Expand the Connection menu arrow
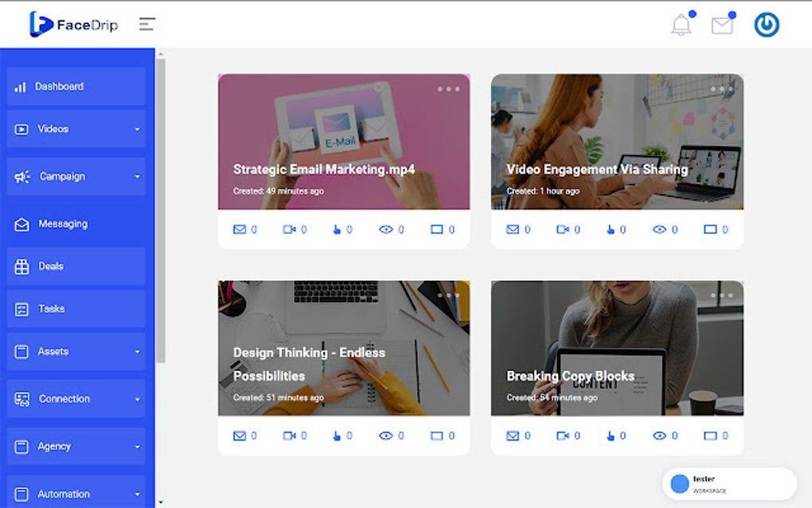Image resolution: width=812 pixels, height=508 pixels. (137, 399)
